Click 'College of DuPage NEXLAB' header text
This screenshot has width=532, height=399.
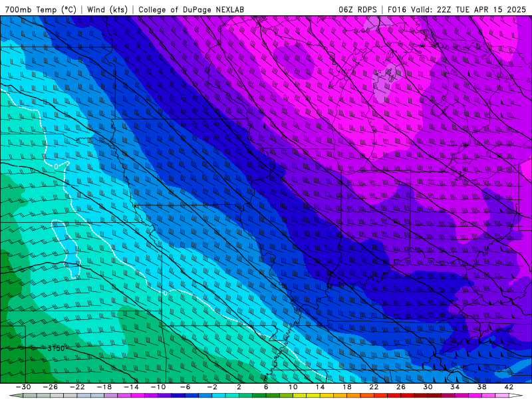pyautogui.click(x=191, y=9)
